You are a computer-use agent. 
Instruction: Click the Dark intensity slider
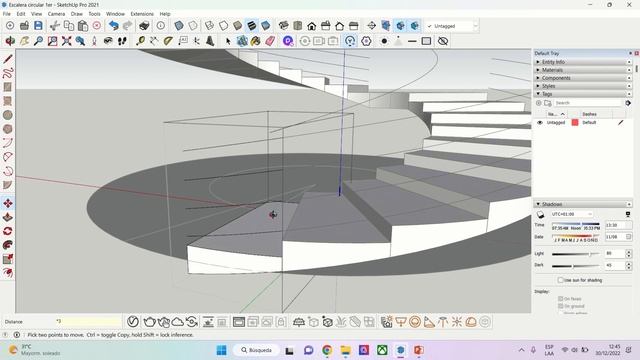click(x=576, y=266)
